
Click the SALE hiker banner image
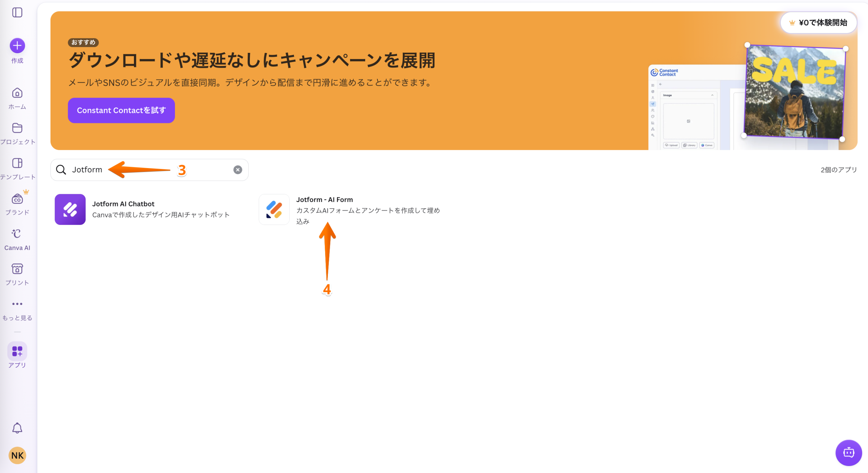[x=794, y=92]
